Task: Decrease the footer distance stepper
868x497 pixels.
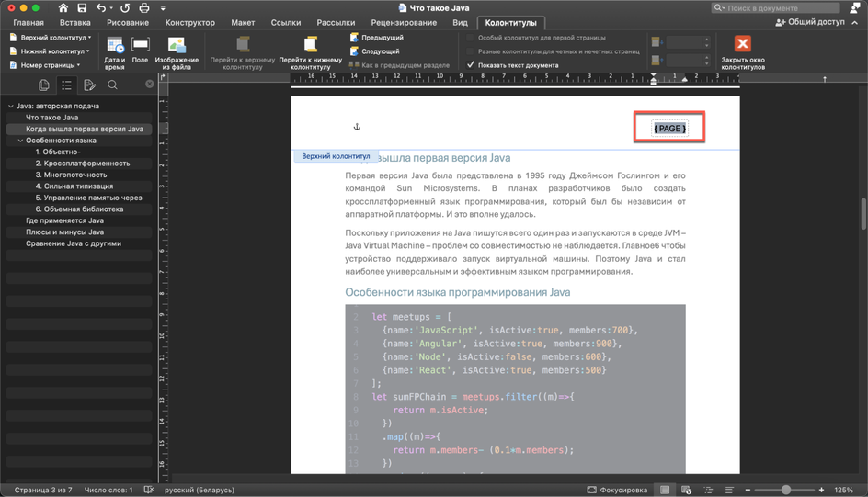Action: (x=707, y=63)
